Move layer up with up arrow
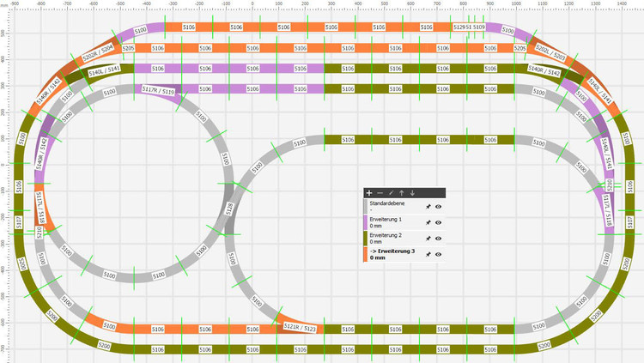The width and height of the screenshot is (644, 363). click(402, 193)
